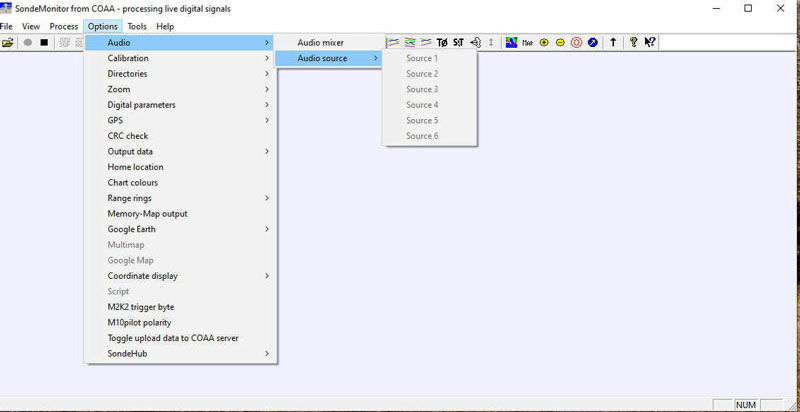Click the S:T toolbar icon
800x412 pixels.
[458, 43]
